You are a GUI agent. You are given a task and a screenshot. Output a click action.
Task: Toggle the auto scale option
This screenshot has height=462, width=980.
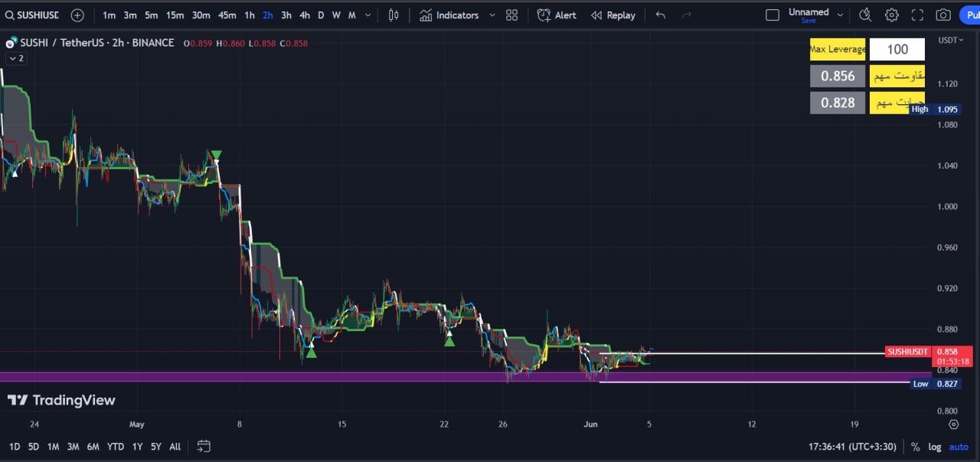click(959, 447)
